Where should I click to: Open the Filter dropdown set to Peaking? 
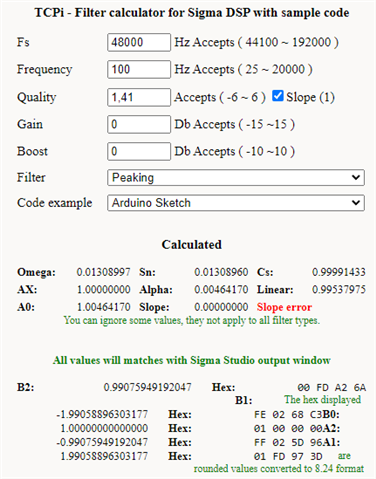click(x=236, y=178)
